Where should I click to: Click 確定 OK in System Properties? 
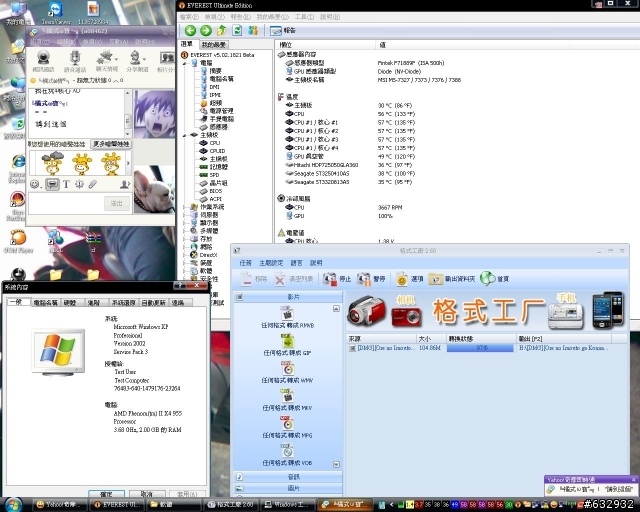pyautogui.click(x=106, y=494)
